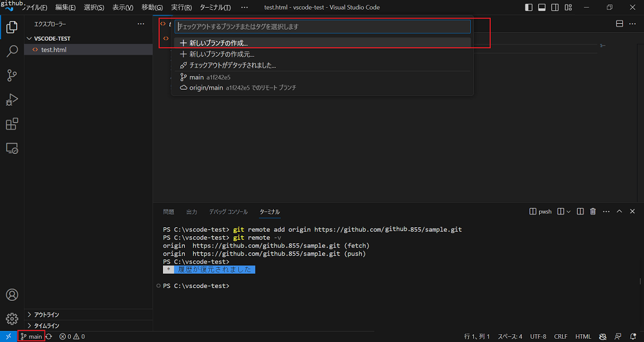Toggle the primary side bar visibility
The image size is (644, 342).
pyautogui.click(x=529, y=8)
